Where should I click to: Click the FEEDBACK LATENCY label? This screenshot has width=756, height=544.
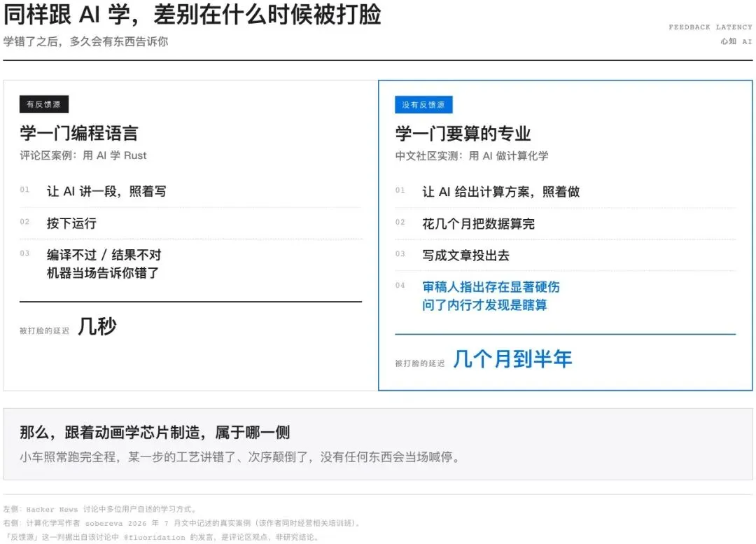click(x=710, y=27)
